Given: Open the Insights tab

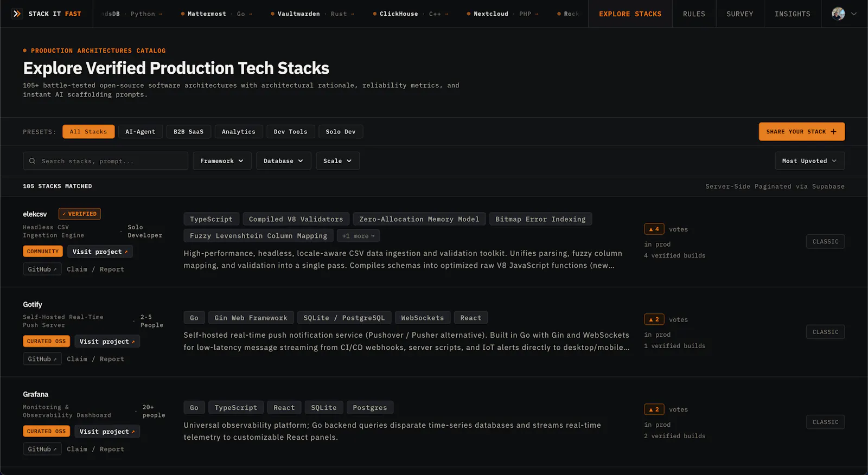Looking at the screenshot, I should tap(792, 14).
